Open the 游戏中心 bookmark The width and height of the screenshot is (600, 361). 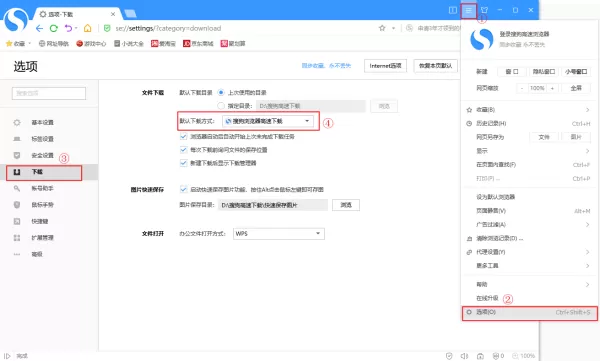pyautogui.click(x=91, y=44)
